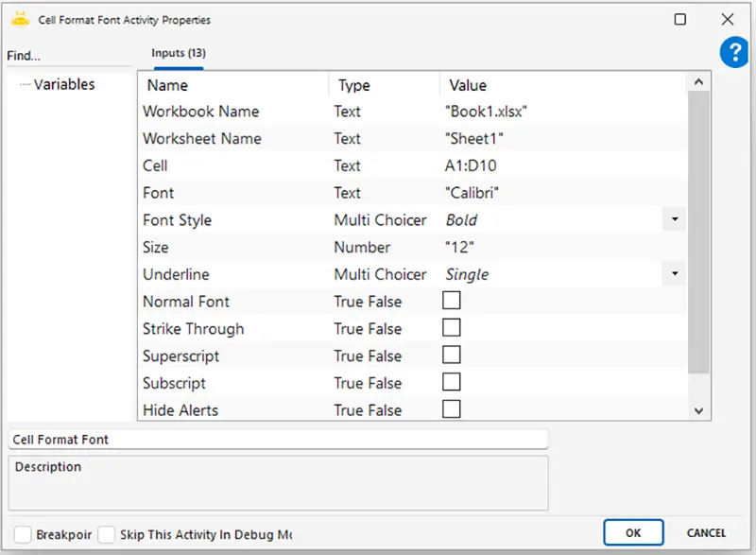Screen dimensions: 756x555
Task: Open the Font Style dropdown arrow
Action: [675, 219]
